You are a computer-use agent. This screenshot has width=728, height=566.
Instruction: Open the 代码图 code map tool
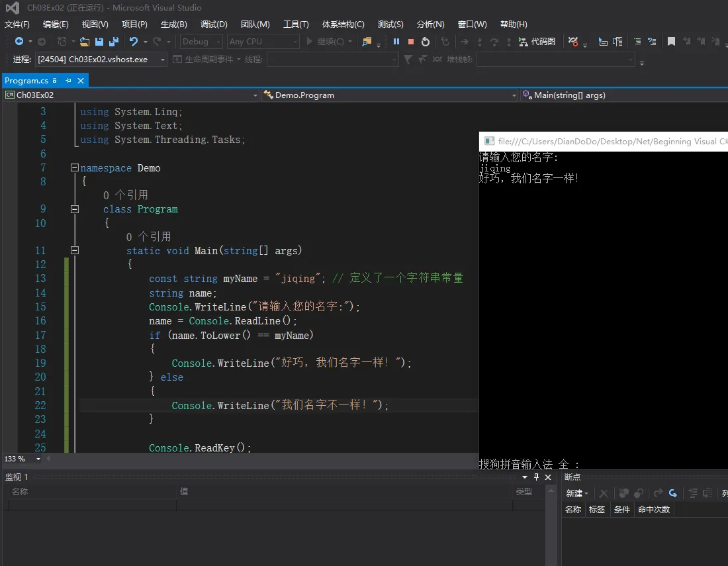[537, 42]
